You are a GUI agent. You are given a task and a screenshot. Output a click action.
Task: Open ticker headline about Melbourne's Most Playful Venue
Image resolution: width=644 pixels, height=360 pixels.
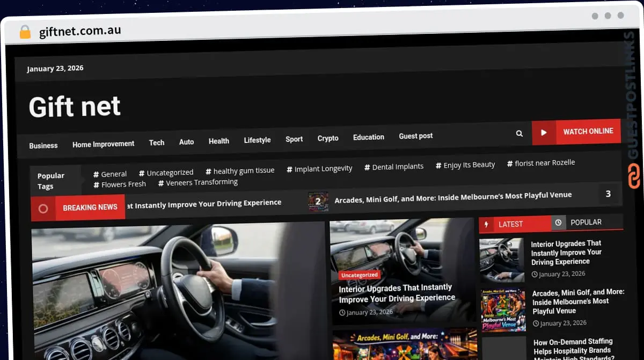tap(453, 197)
